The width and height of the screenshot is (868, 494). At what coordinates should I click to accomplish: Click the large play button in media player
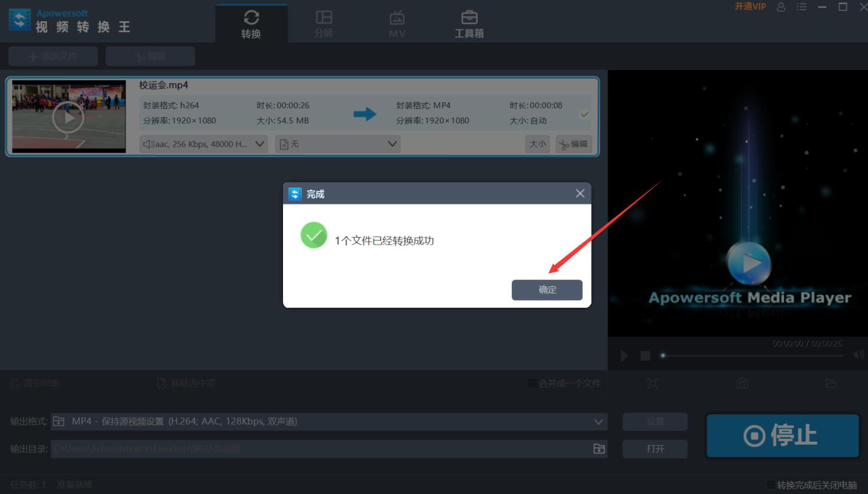(x=748, y=263)
